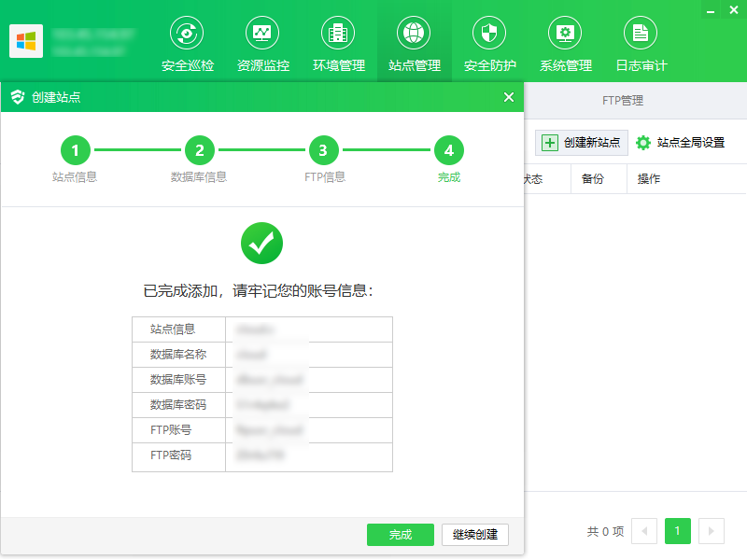Click the gear icon for 站点全局设置
747x560 pixels.
click(x=643, y=143)
